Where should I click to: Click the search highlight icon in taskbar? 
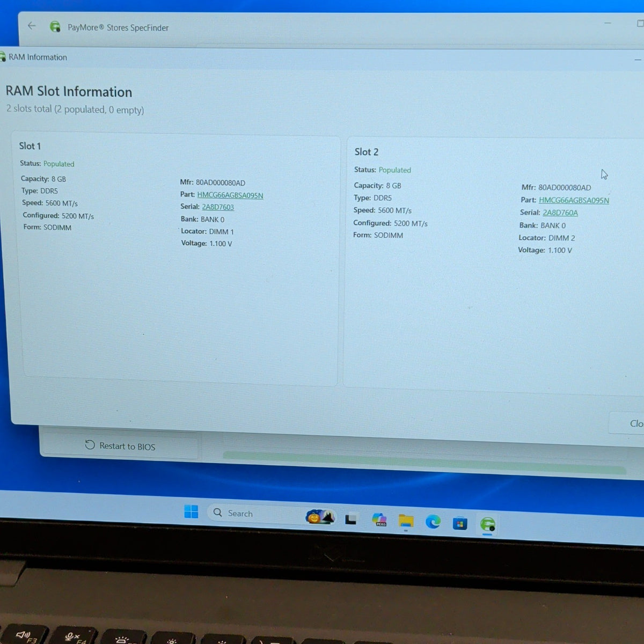click(320, 517)
